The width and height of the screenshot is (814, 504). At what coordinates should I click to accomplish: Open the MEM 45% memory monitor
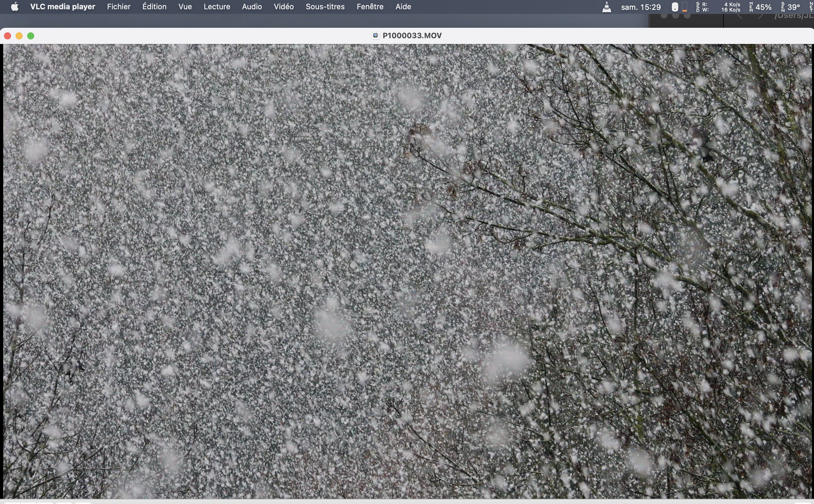click(761, 7)
